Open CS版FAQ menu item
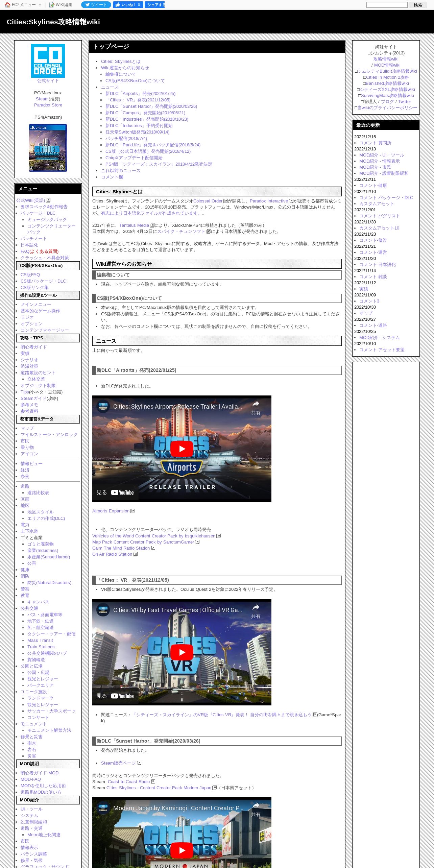 coord(30,275)
